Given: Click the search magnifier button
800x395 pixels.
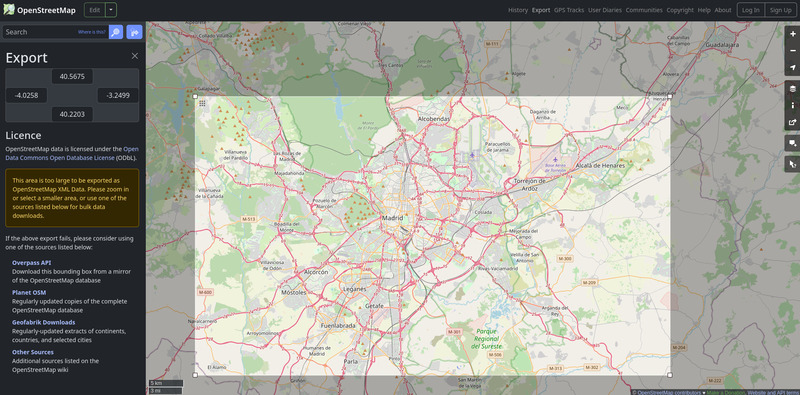Looking at the screenshot, I should click(116, 32).
